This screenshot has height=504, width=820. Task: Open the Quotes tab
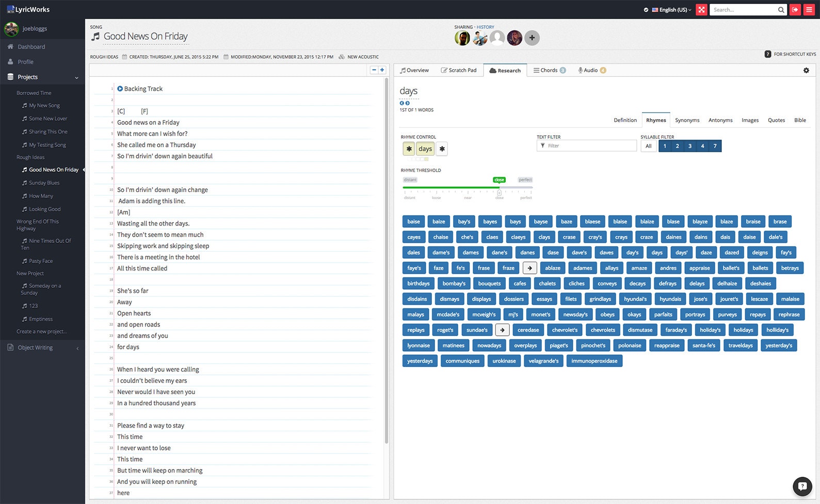point(776,120)
